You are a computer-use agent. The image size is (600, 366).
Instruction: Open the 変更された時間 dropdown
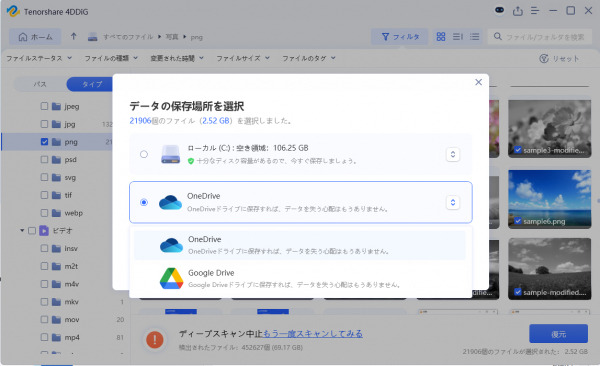tap(177, 58)
